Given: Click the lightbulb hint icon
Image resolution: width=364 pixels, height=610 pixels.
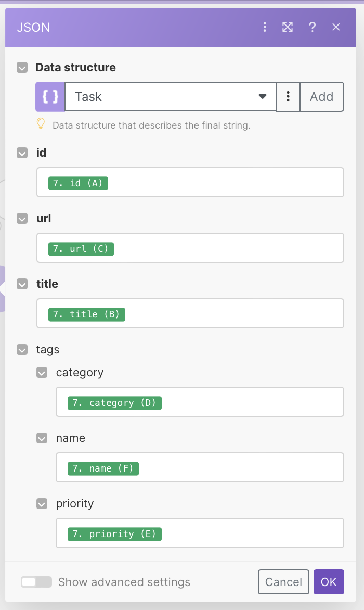Looking at the screenshot, I should [x=41, y=124].
